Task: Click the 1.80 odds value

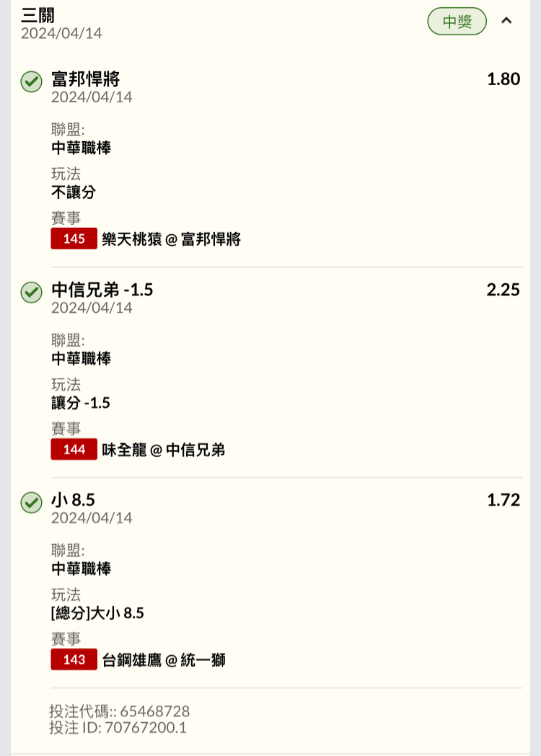Action: (503, 79)
